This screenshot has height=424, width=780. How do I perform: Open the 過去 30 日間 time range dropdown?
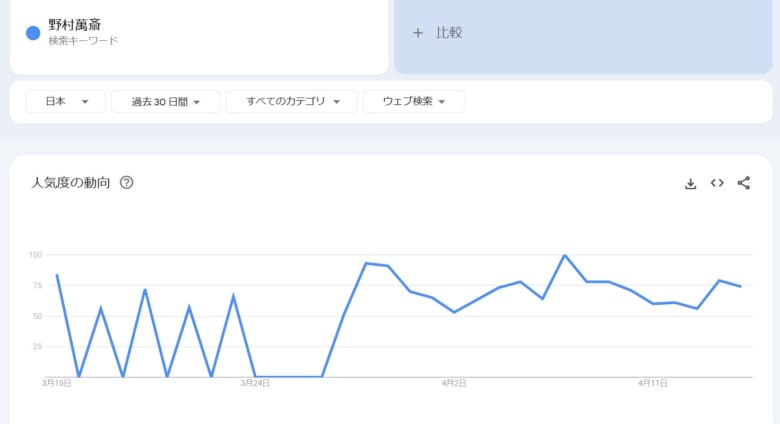point(166,102)
